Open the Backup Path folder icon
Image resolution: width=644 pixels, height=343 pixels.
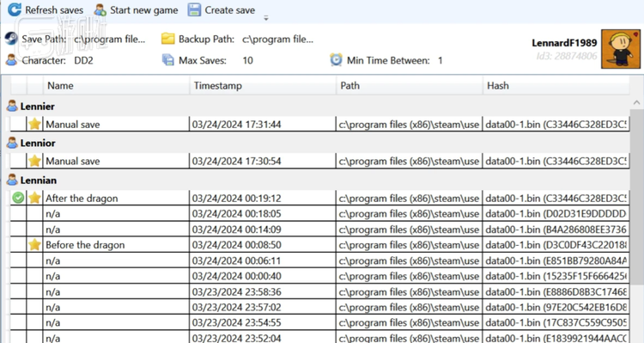click(167, 39)
